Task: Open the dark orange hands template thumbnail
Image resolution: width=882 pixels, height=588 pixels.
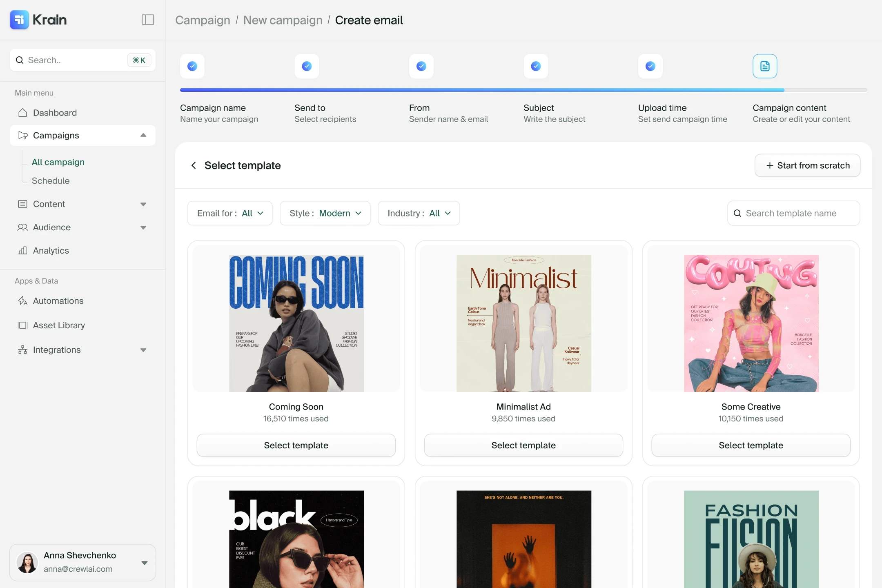Action: click(x=524, y=539)
